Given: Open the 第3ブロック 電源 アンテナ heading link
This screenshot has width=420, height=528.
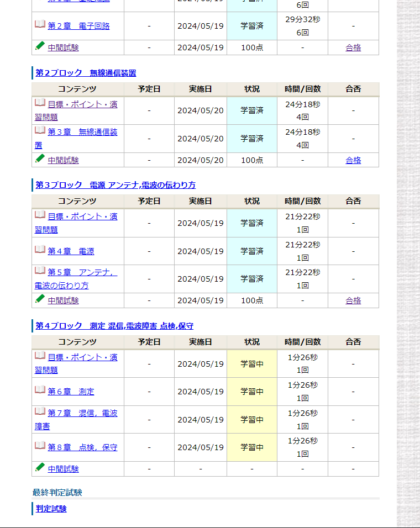Looking at the screenshot, I should 116,185.
